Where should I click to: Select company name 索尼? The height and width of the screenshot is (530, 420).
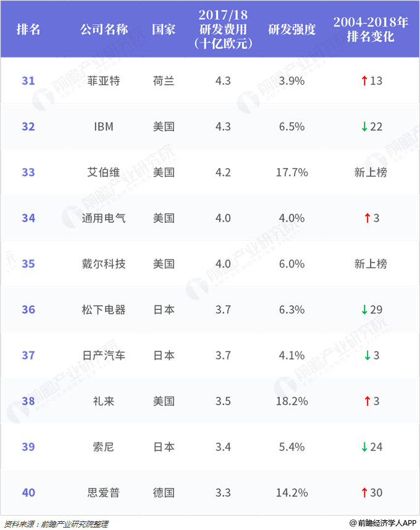click(x=104, y=447)
